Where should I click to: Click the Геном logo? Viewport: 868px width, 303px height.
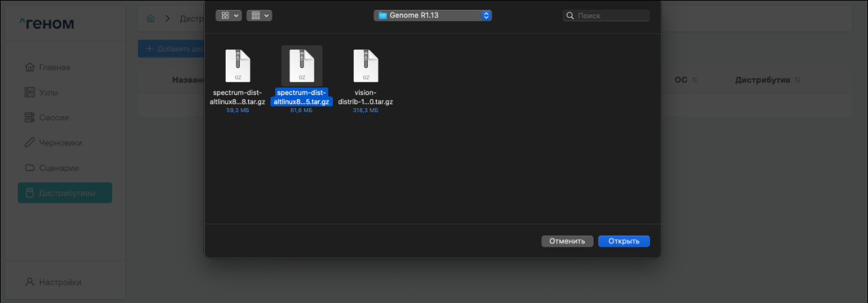click(47, 24)
